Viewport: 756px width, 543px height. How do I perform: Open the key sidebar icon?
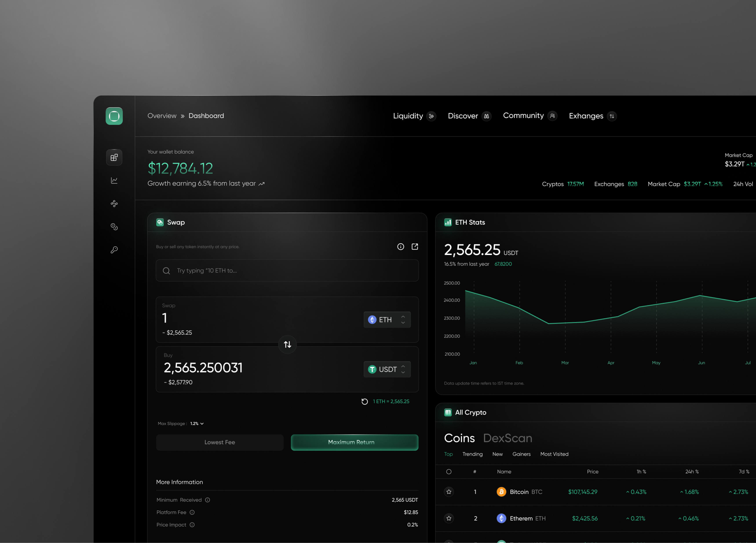[114, 250]
